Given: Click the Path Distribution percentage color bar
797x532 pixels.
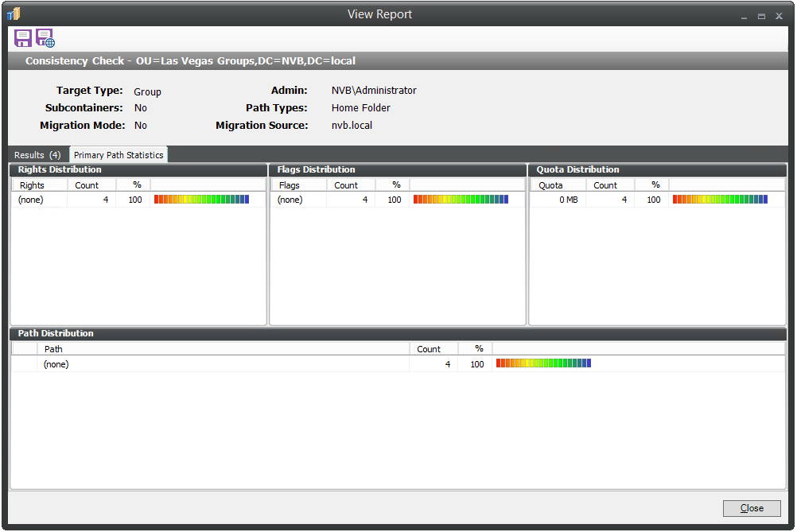Looking at the screenshot, I should (x=544, y=363).
